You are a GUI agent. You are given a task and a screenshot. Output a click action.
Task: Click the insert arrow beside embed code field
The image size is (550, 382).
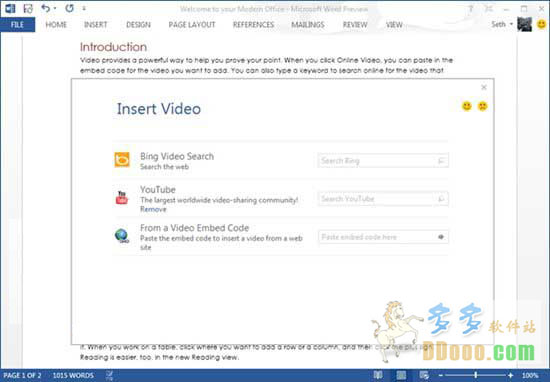pyautogui.click(x=441, y=237)
